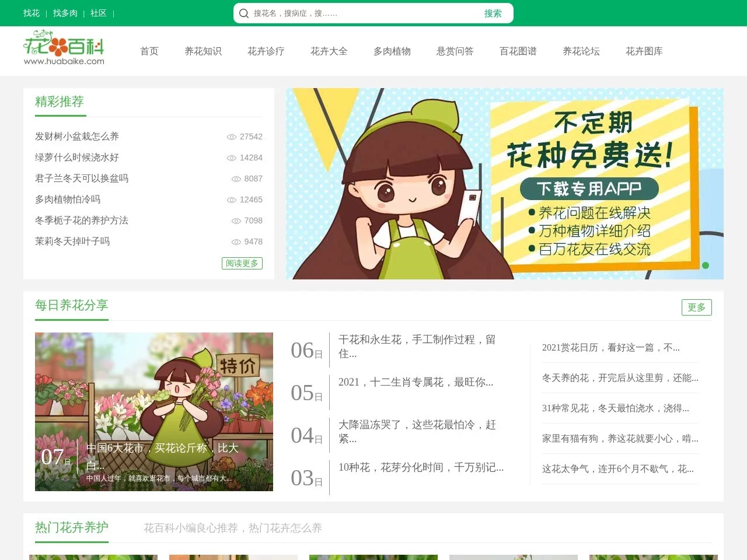747x560 pixels.
Task: Click the eye icon next to 发财树小盆栽怎么养
Action: pos(232,136)
